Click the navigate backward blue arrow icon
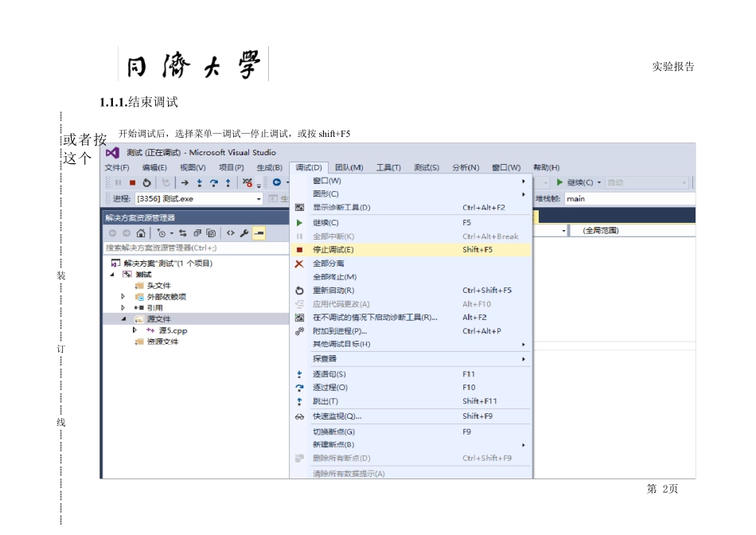 (x=277, y=182)
